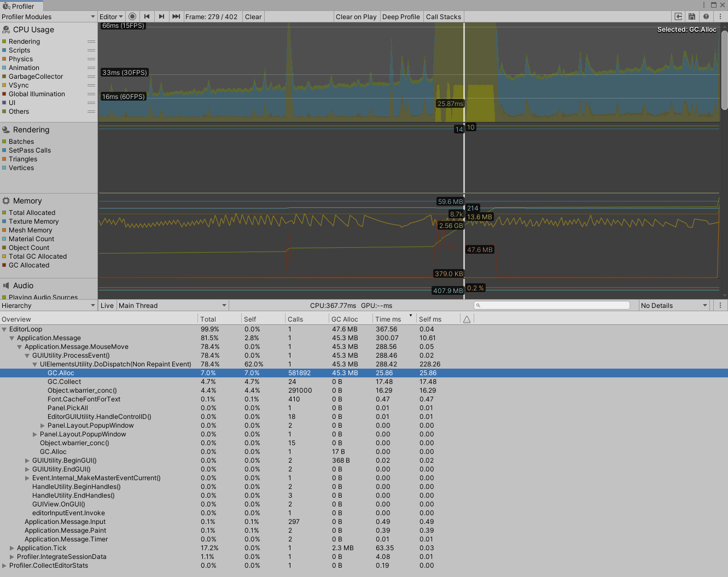
Task: Expand the Application.Tick row
Action: [12, 548]
